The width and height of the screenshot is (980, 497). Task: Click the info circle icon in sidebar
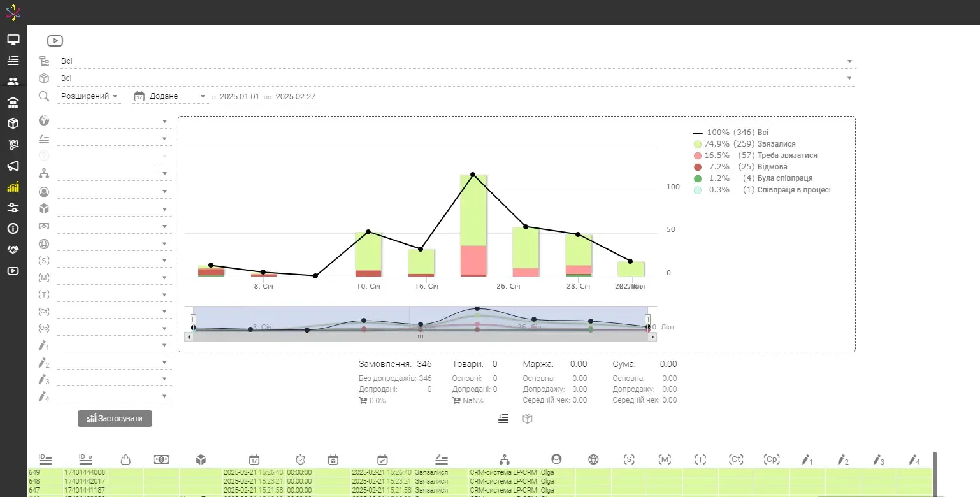[13, 229]
